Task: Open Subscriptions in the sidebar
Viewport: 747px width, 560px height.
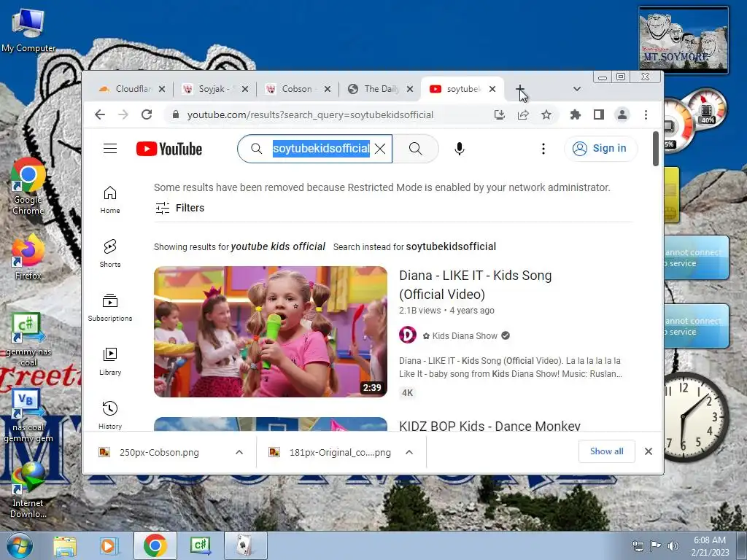Action: (110, 308)
